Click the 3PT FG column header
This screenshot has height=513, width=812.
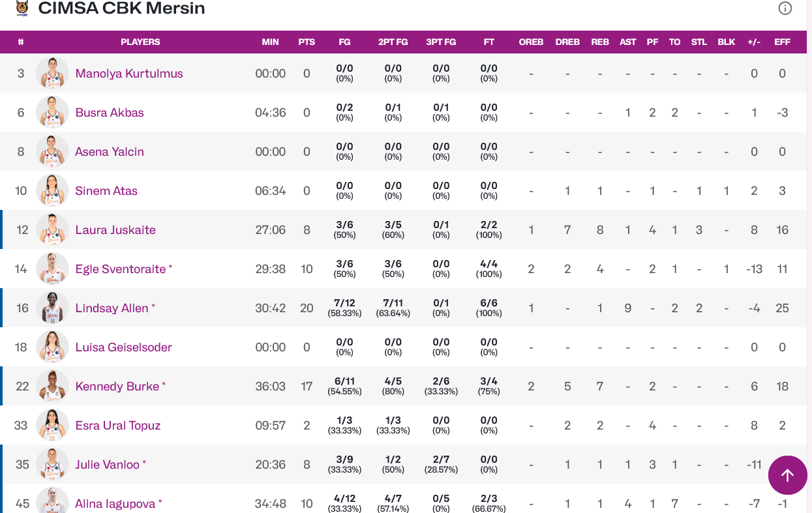coord(441,42)
